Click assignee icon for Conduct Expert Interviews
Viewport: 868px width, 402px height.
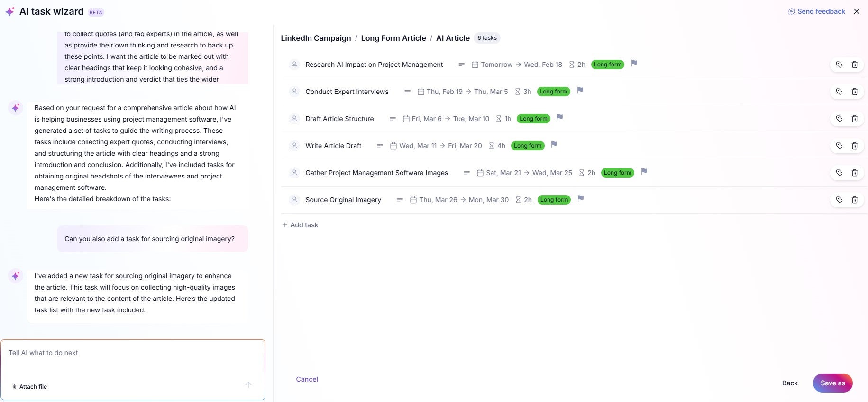click(x=294, y=92)
